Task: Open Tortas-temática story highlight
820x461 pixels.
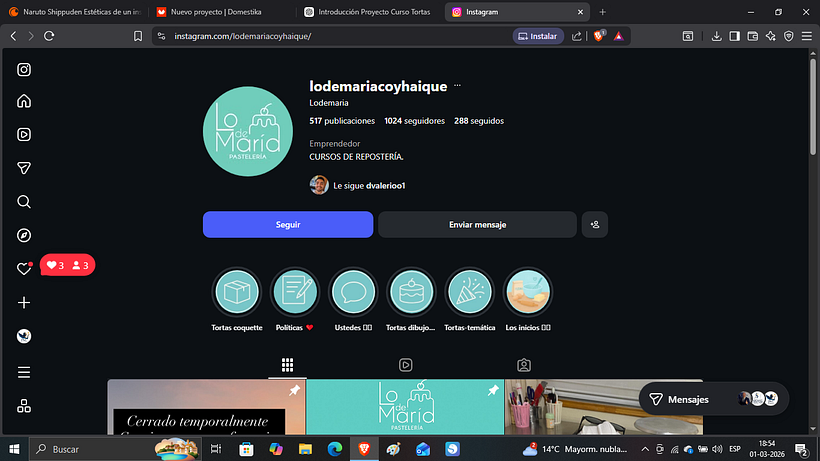Action: click(x=470, y=292)
